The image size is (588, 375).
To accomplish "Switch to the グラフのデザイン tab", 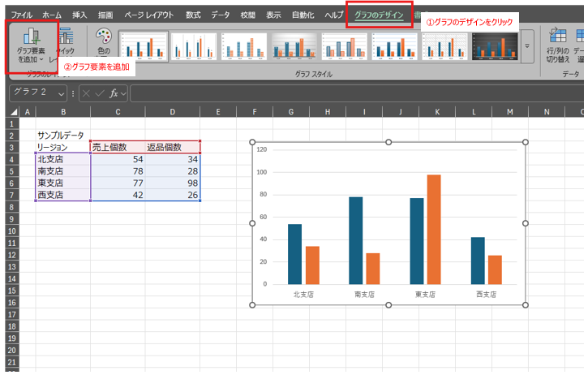I will point(380,15).
